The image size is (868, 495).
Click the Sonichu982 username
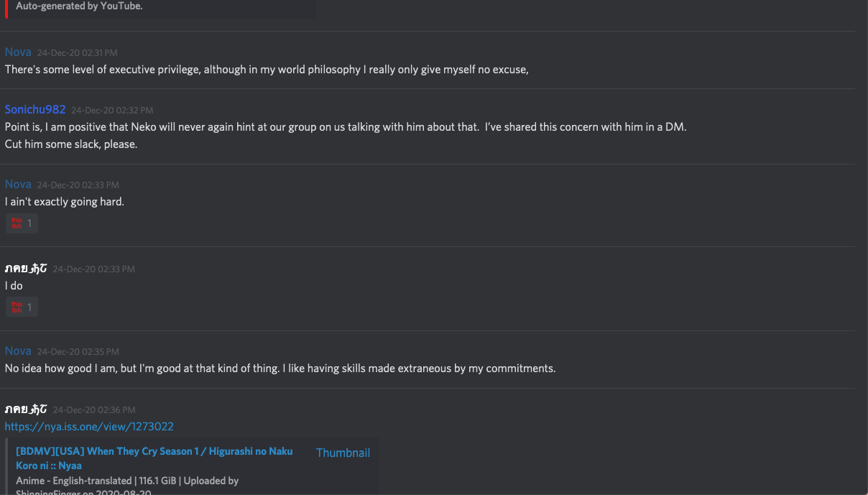pyautogui.click(x=35, y=109)
